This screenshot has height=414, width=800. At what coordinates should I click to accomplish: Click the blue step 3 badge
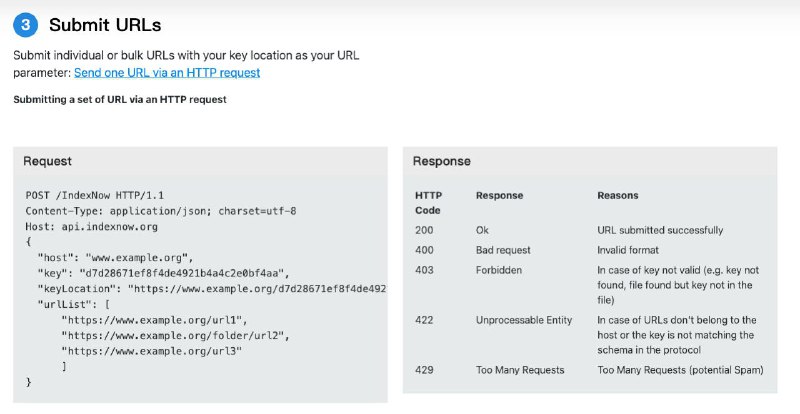point(27,25)
